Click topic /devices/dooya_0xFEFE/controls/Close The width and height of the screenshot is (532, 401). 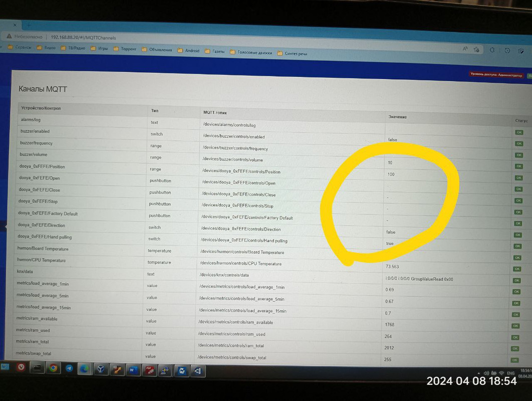239,194
